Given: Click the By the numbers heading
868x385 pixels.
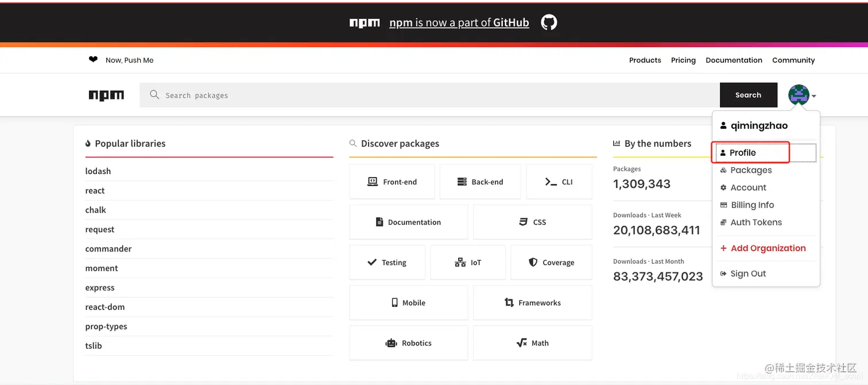Looking at the screenshot, I should coord(658,144).
